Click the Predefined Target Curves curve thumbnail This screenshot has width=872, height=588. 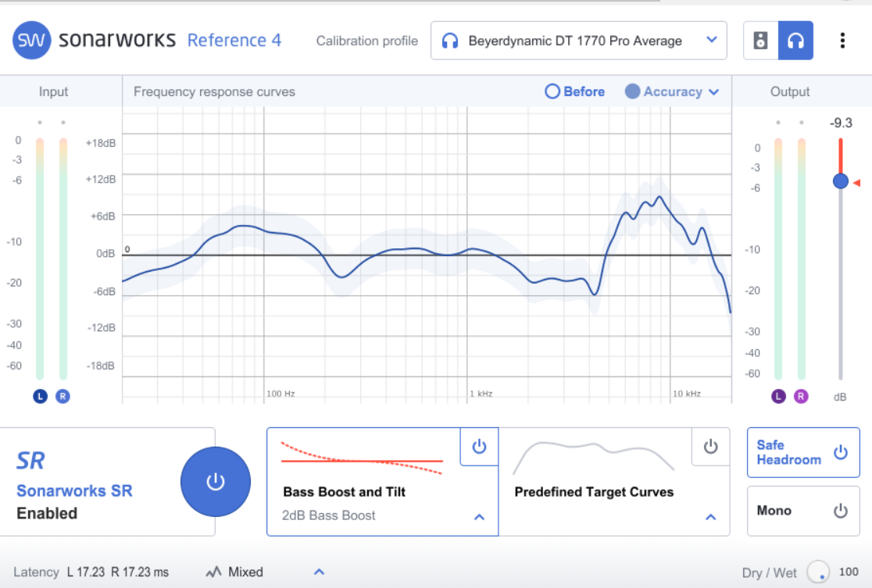[593, 458]
